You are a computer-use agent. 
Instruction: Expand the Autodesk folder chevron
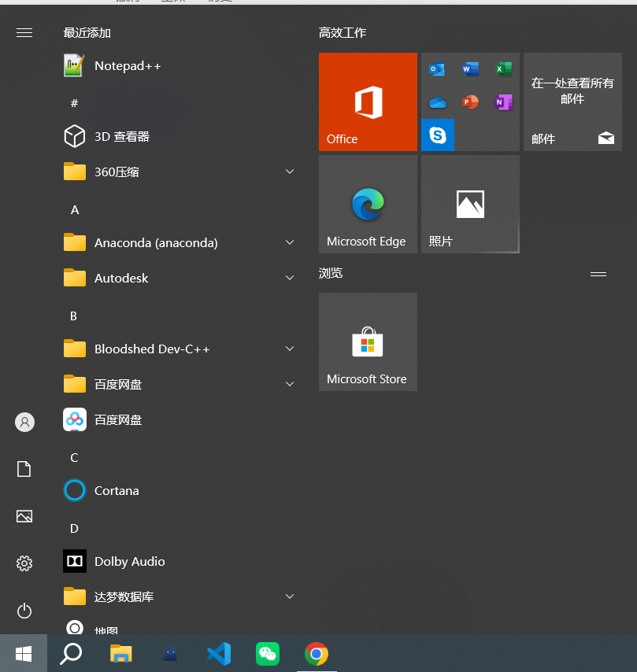[290, 278]
